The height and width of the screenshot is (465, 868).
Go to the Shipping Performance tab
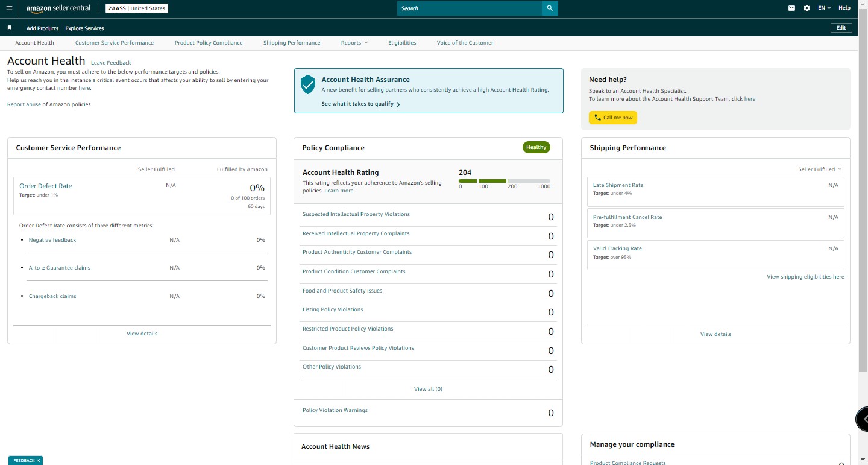click(x=292, y=43)
